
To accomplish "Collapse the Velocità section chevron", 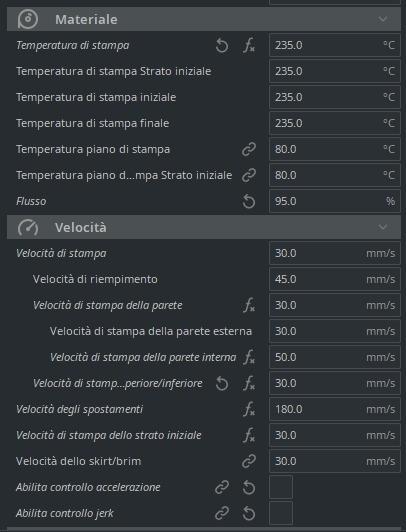I will click(x=383, y=227).
